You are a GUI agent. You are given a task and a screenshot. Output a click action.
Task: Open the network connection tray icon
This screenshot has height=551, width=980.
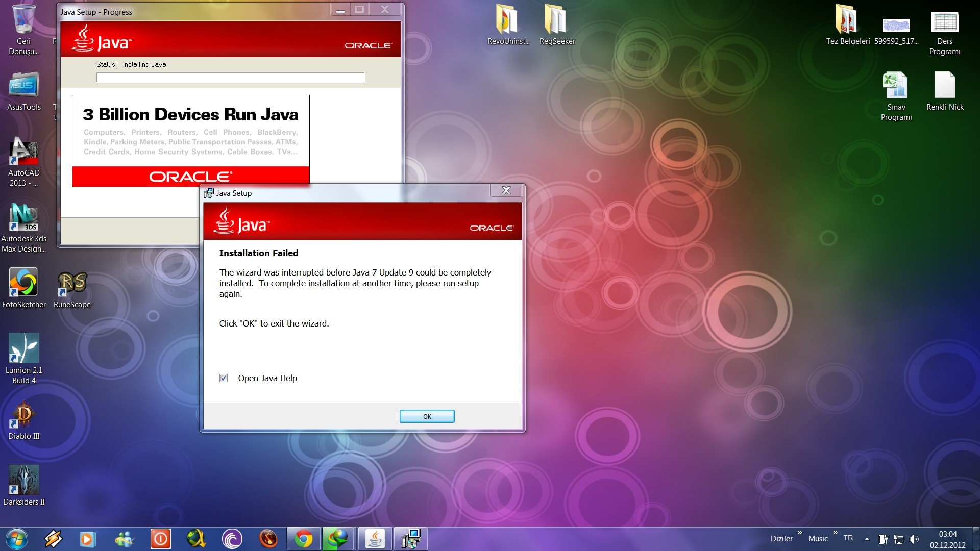point(899,539)
